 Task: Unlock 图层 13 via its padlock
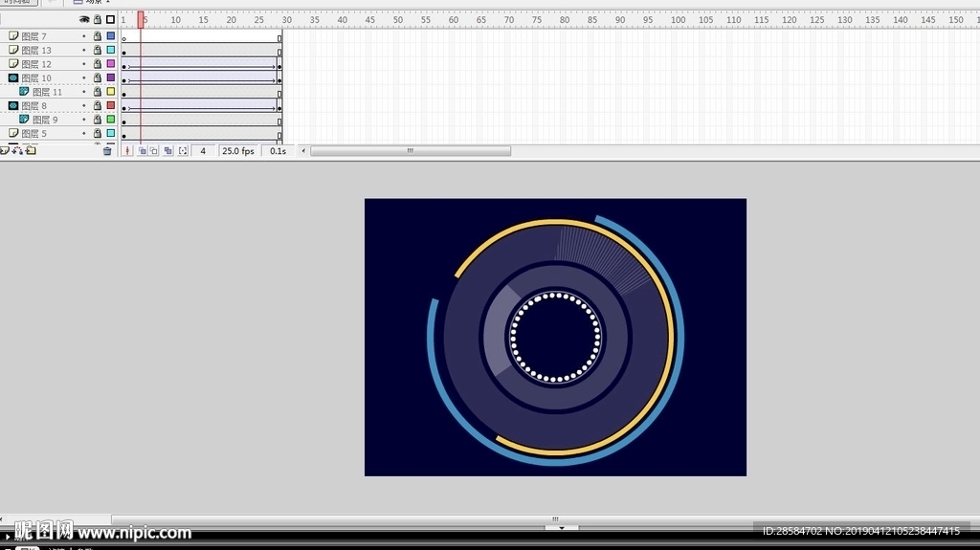pos(98,50)
